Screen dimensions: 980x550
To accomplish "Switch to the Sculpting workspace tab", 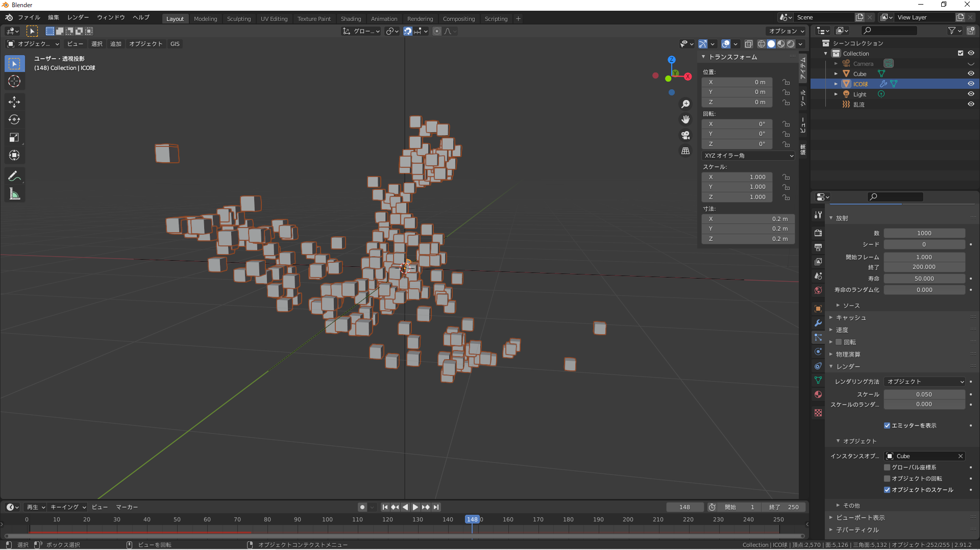I will (239, 19).
